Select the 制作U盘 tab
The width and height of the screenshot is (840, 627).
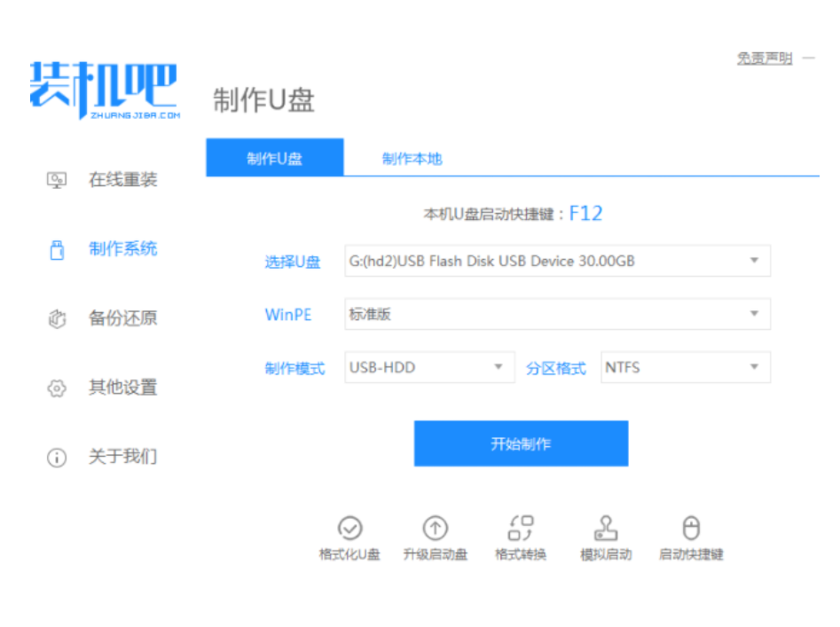click(274, 159)
